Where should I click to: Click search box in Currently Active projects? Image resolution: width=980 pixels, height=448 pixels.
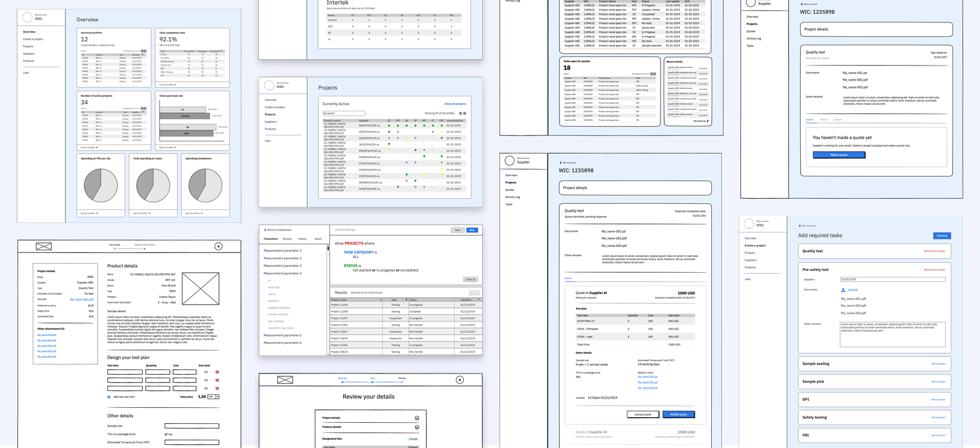tap(344, 114)
